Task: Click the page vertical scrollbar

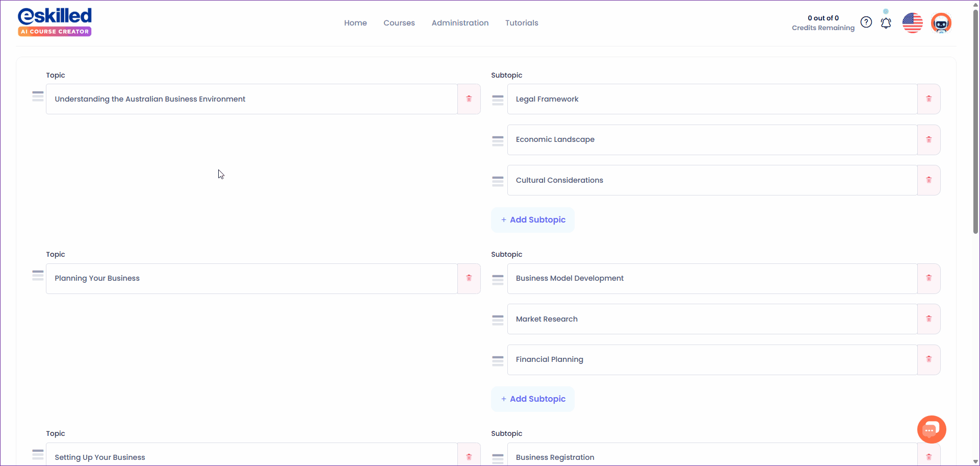Action: pyautogui.click(x=975, y=122)
